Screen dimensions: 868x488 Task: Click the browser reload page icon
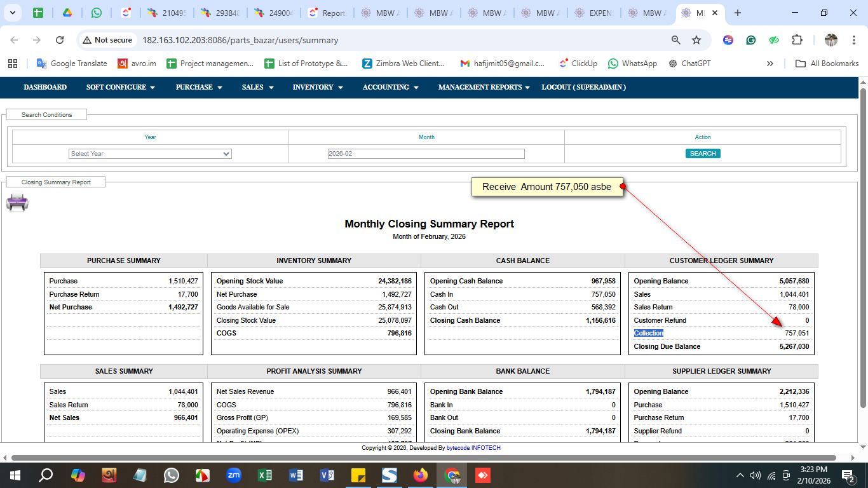coord(60,40)
